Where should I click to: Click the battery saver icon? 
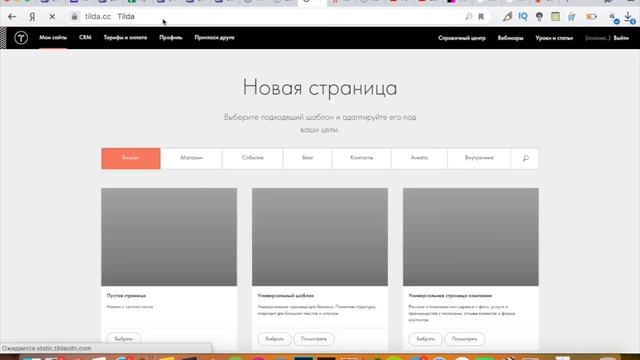click(x=591, y=17)
